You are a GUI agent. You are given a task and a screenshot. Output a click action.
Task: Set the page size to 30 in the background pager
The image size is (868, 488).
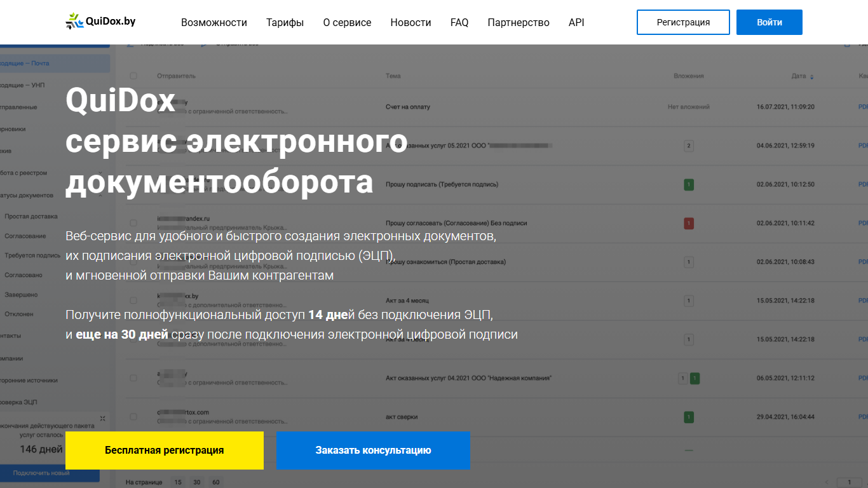point(197,482)
